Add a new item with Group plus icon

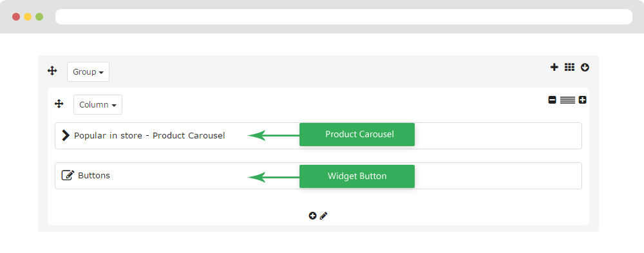554,68
